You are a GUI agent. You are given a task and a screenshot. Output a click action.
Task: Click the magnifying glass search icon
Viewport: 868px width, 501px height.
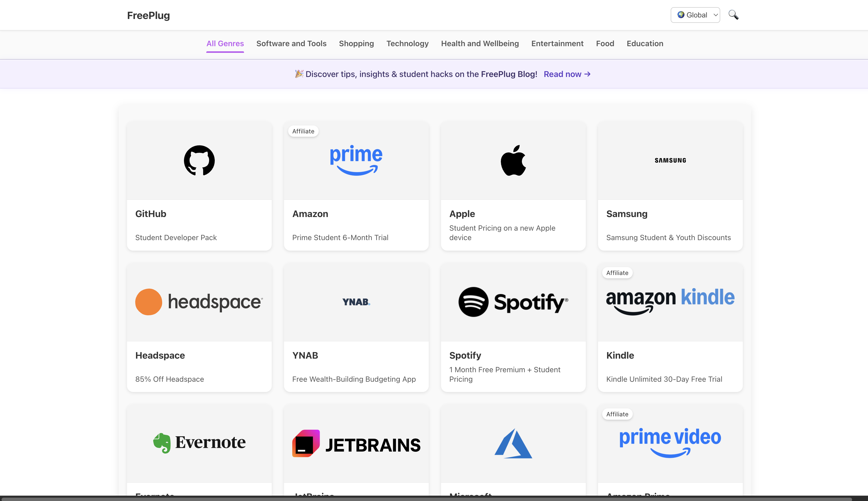[x=734, y=15]
